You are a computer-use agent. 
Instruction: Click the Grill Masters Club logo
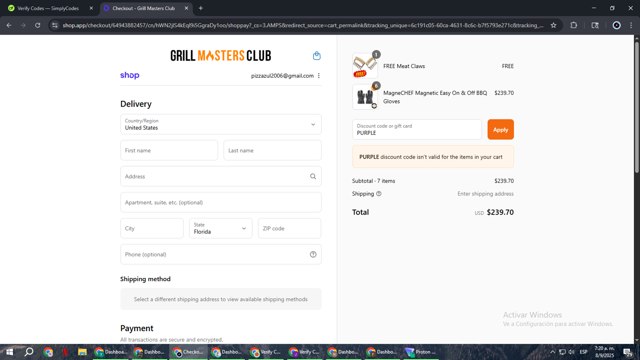tap(220, 56)
